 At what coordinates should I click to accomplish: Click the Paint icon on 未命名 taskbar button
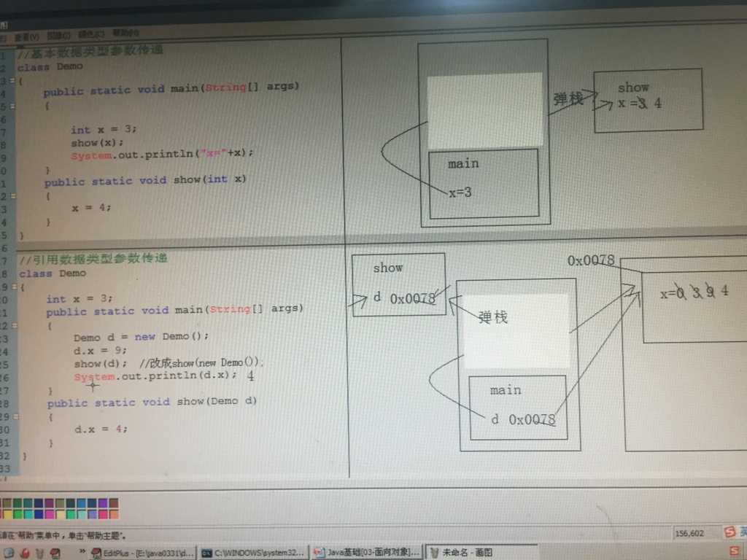point(433,553)
